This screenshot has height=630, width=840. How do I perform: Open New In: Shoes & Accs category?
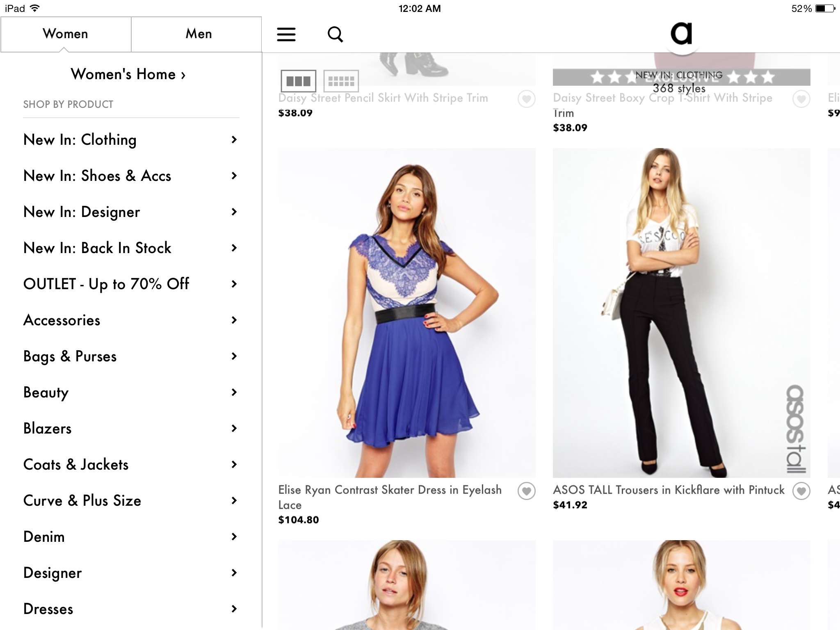coord(131,176)
